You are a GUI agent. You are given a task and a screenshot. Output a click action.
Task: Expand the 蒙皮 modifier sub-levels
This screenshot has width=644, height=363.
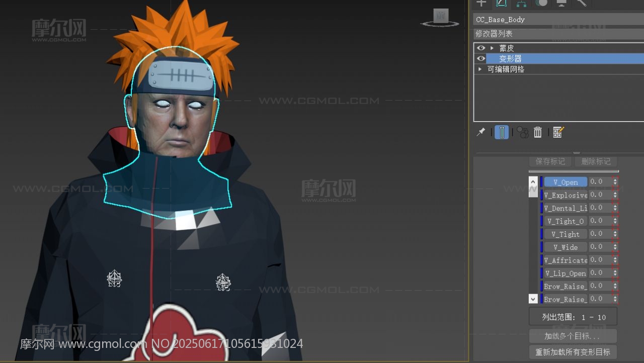pyautogui.click(x=492, y=48)
